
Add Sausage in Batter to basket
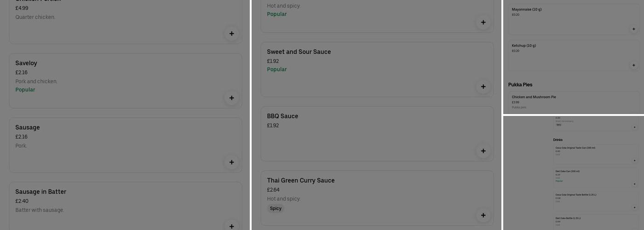click(x=231, y=226)
